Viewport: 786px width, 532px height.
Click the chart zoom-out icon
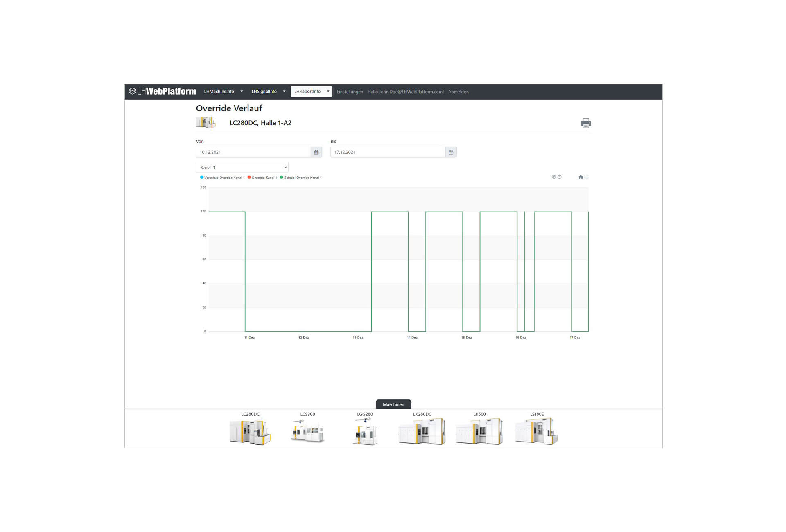[560, 177]
